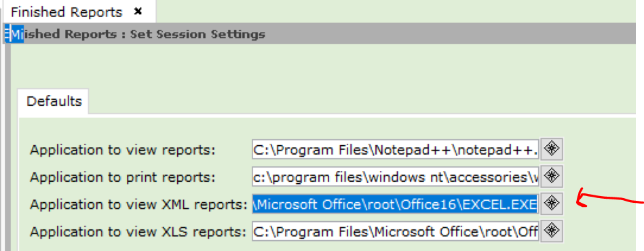Select the 'Application to view reports:' label

(x=123, y=150)
